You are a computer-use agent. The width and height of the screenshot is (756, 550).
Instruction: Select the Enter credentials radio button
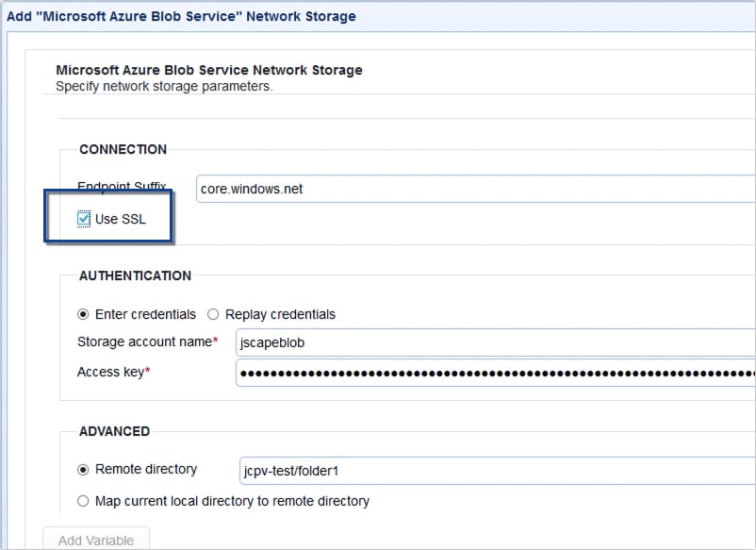coord(83,314)
